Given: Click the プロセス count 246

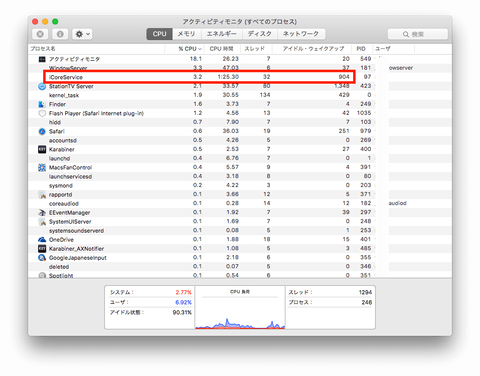Looking at the screenshot, I should pyautogui.click(x=367, y=302).
